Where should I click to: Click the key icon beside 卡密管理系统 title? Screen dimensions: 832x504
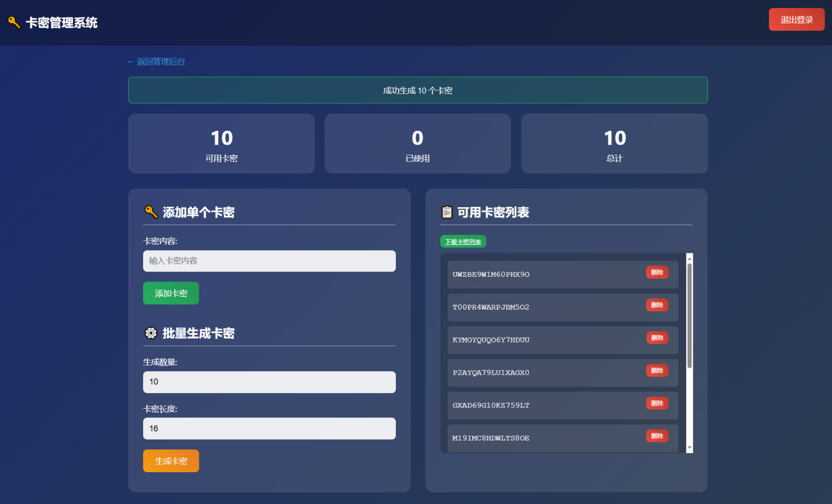point(14,22)
